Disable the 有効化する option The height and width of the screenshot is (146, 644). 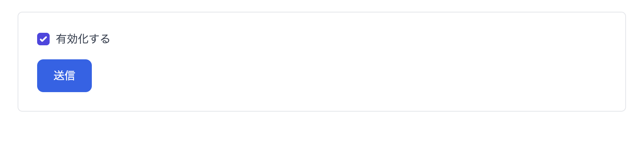43,39
